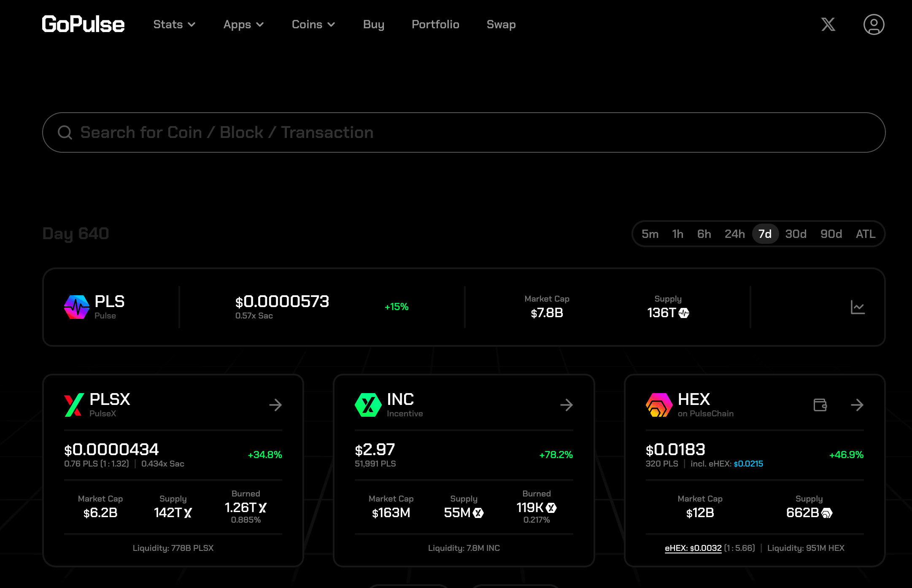This screenshot has width=912, height=588.
Task: Select the 6h timeframe
Action: 704,234
